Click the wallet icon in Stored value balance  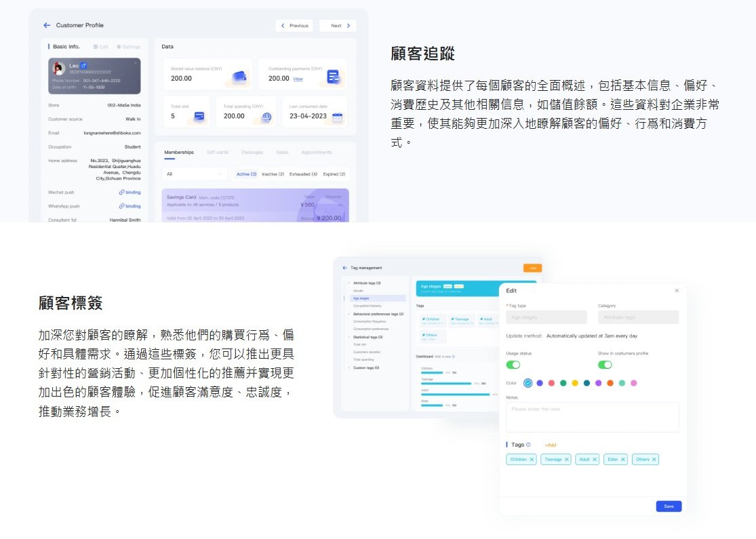click(239, 76)
